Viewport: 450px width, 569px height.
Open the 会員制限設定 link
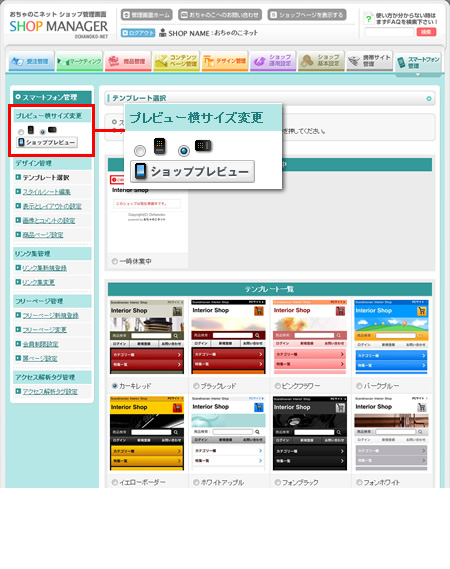(40, 344)
